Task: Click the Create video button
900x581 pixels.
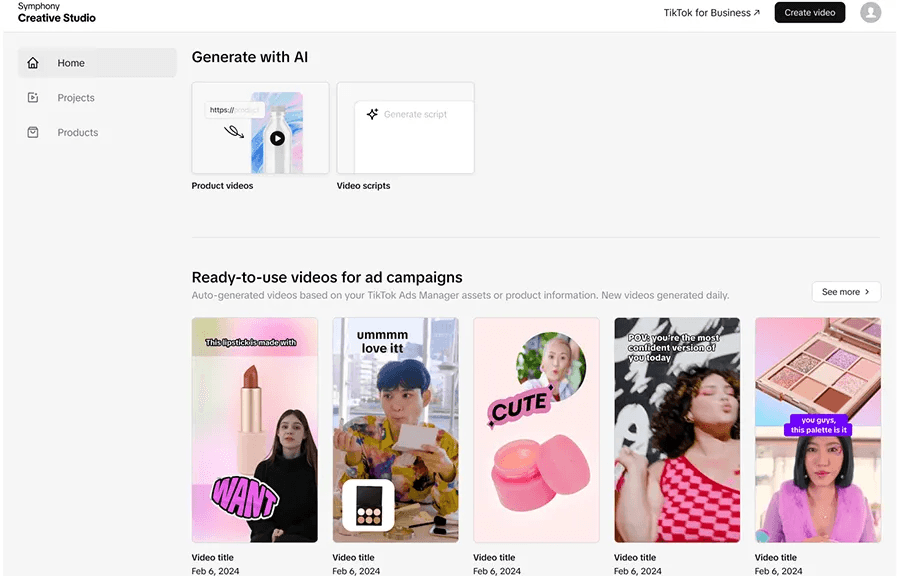Action: (x=809, y=13)
